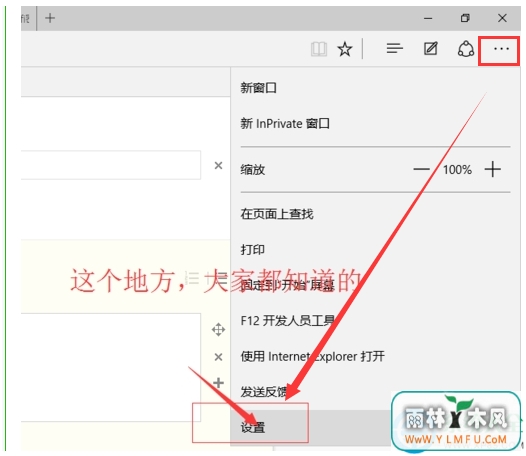Open the More actions ellipsis menu
Viewport: 526px width, 456px height.
[x=501, y=49]
